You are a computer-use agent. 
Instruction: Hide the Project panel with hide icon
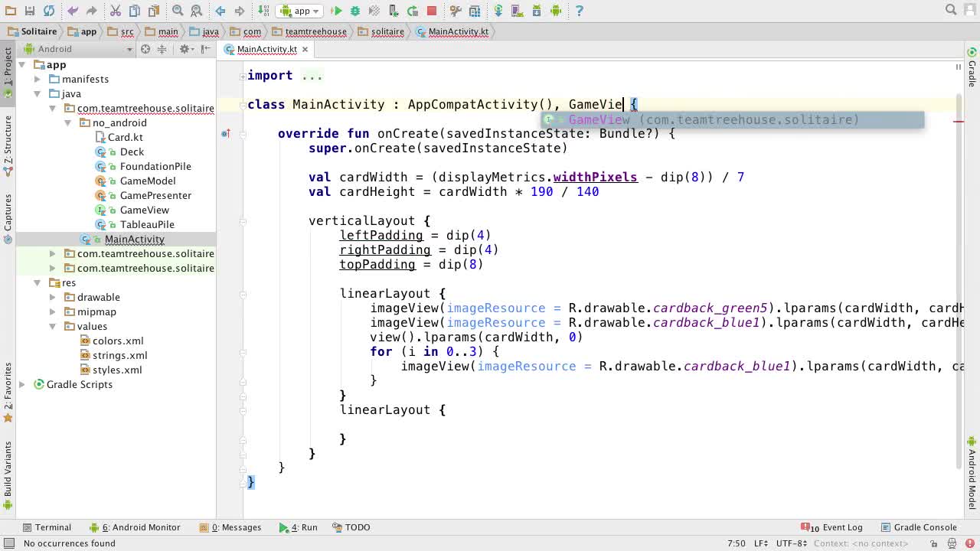(205, 49)
